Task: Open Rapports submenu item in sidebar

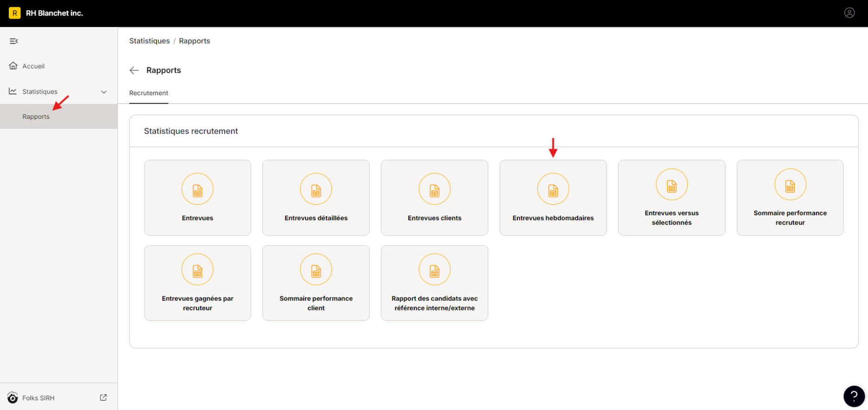Action: [59, 117]
